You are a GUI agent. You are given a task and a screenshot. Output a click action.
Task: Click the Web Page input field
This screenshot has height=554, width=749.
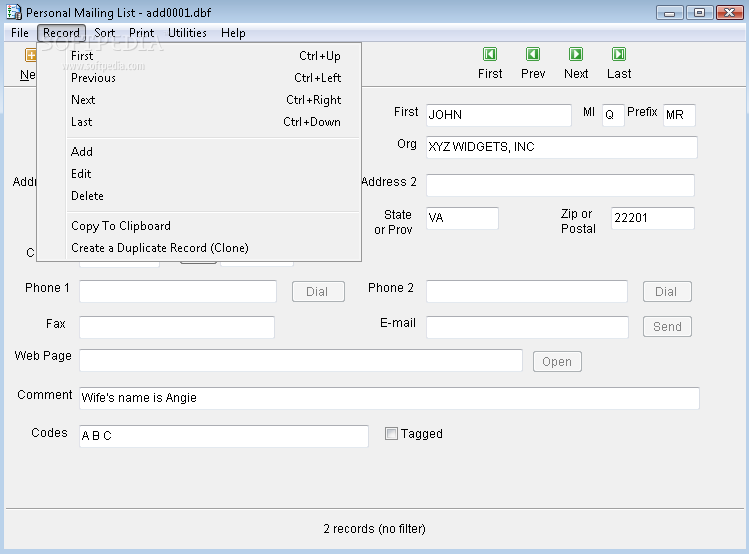tap(300, 360)
